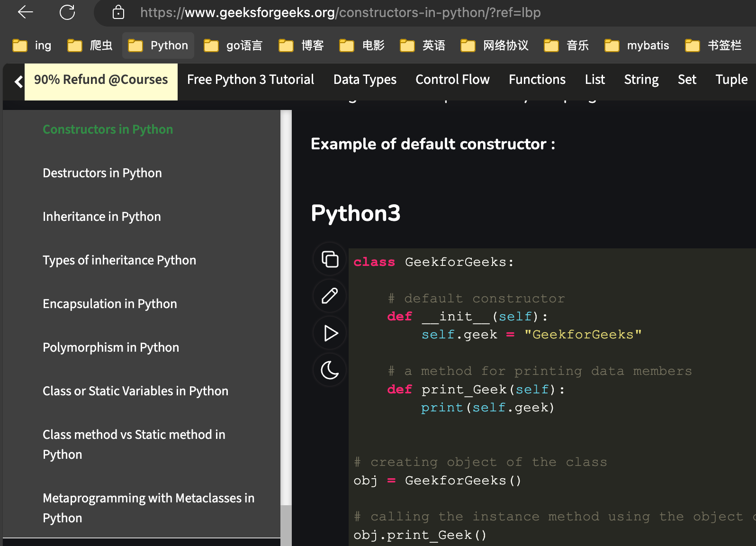Open the 书签栏 bookmark folder

[713, 45]
